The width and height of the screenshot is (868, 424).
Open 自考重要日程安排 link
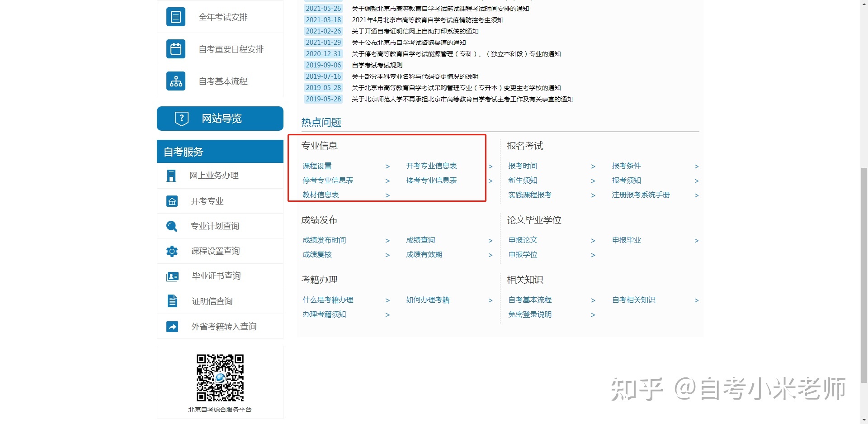point(231,49)
